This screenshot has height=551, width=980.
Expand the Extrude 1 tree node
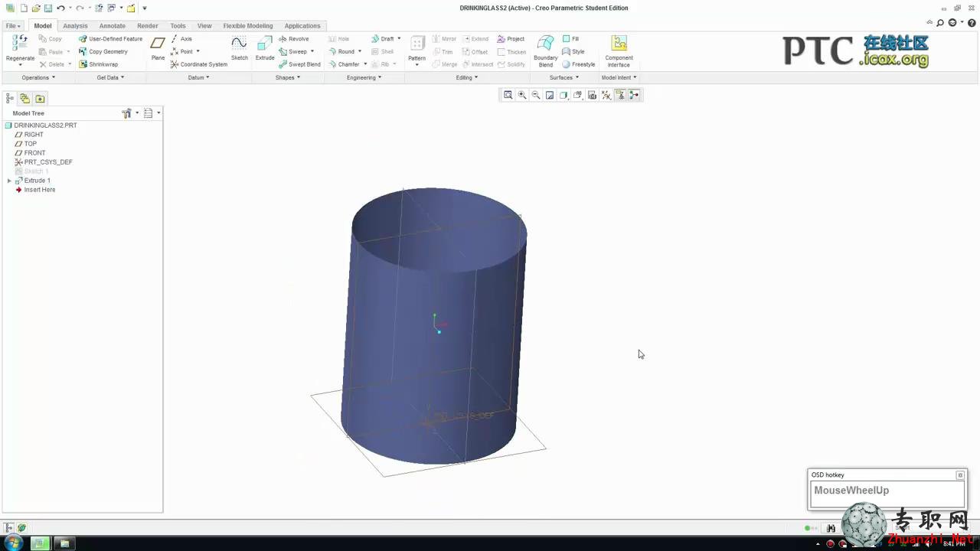tap(9, 181)
